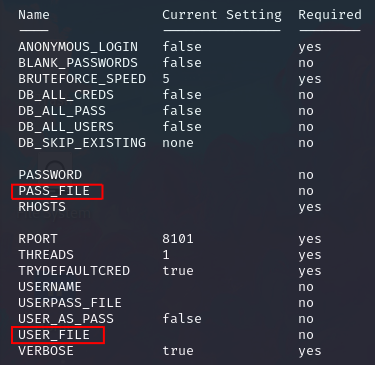This screenshot has height=365, width=375.
Task: Click the BLANK_PASSWORDS option name
Action: 78,63
